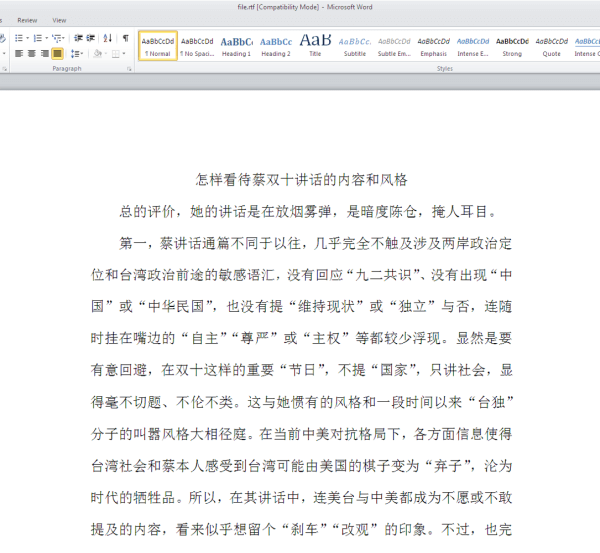This screenshot has width=600, height=553.
Task: Sort the selected text A to Z
Action: 108,38
